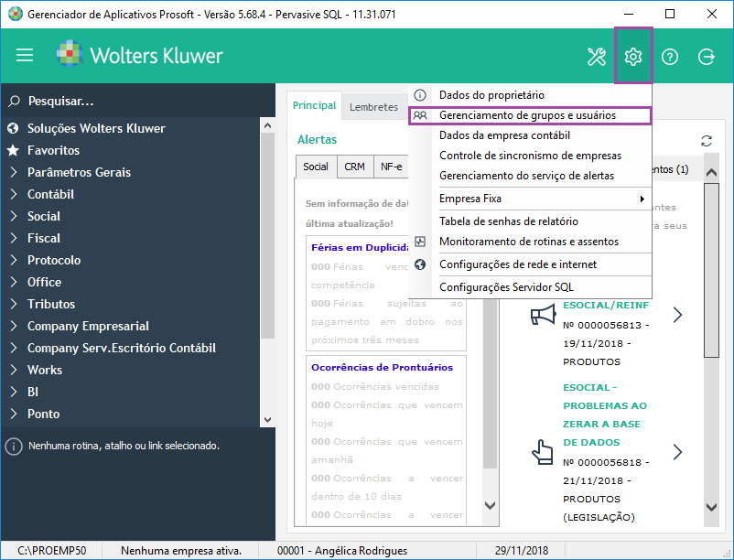Click the megaphone icon for ESOCIAL/REINF
734x560 pixels.
(x=543, y=315)
